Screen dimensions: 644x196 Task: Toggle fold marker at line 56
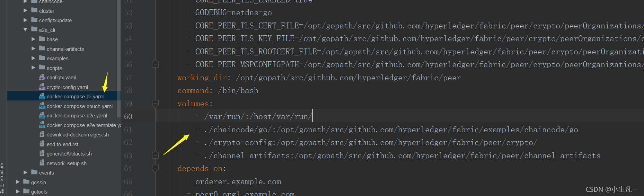pos(156,64)
